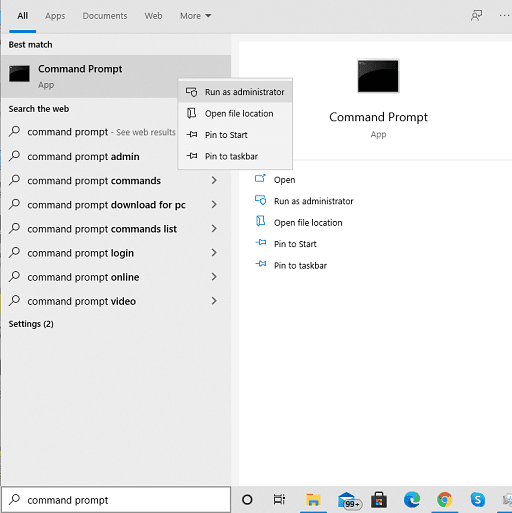Select 'command prompt commands list' text

pyautogui.click(x=102, y=229)
